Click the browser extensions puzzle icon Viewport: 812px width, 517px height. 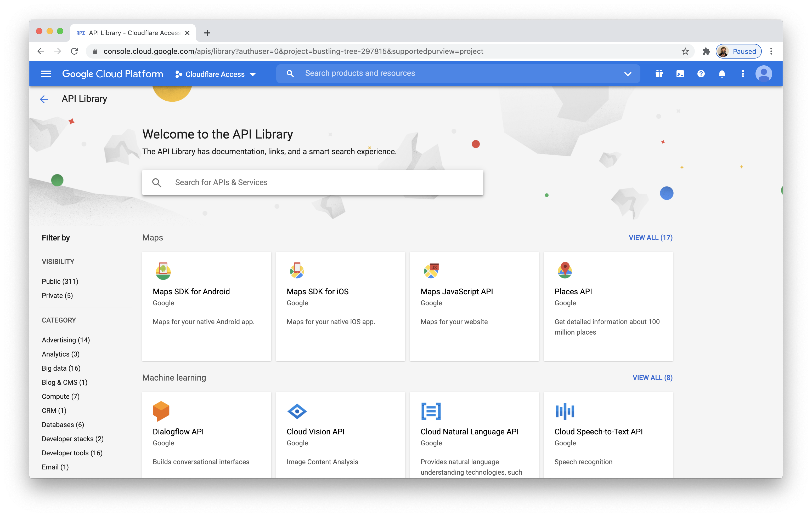706,51
